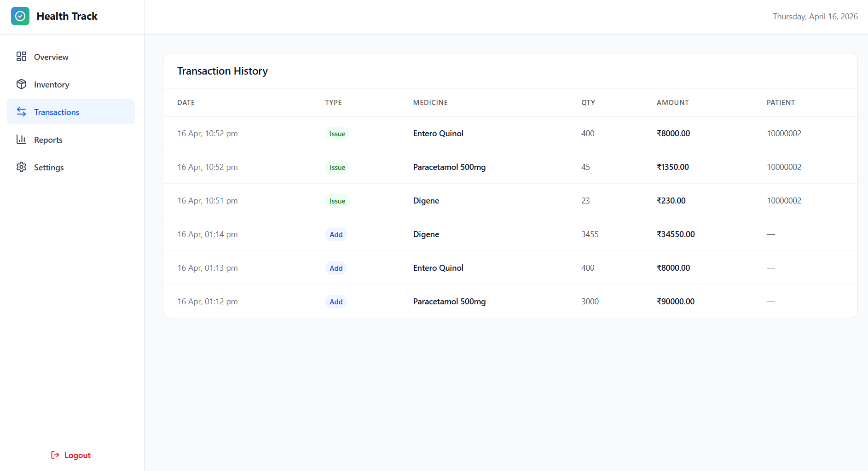Click the Settings gear icon
Image resolution: width=868 pixels, height=471 pixels.
(x=21, y=167)
